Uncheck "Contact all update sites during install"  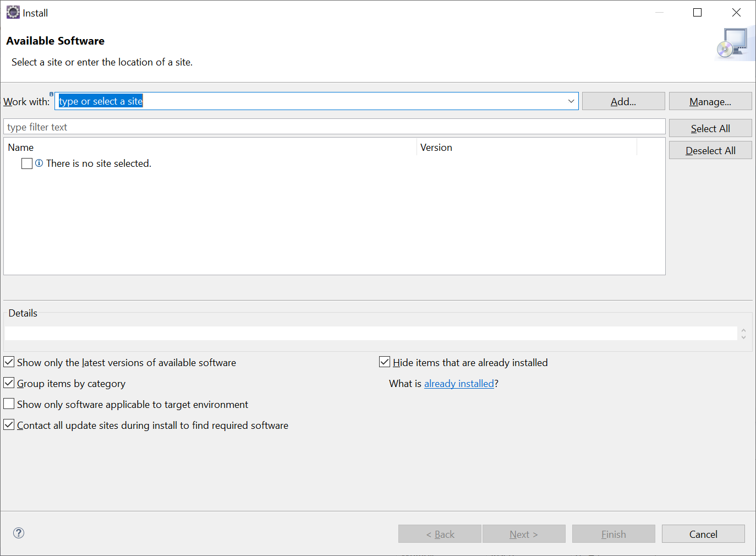8,424
